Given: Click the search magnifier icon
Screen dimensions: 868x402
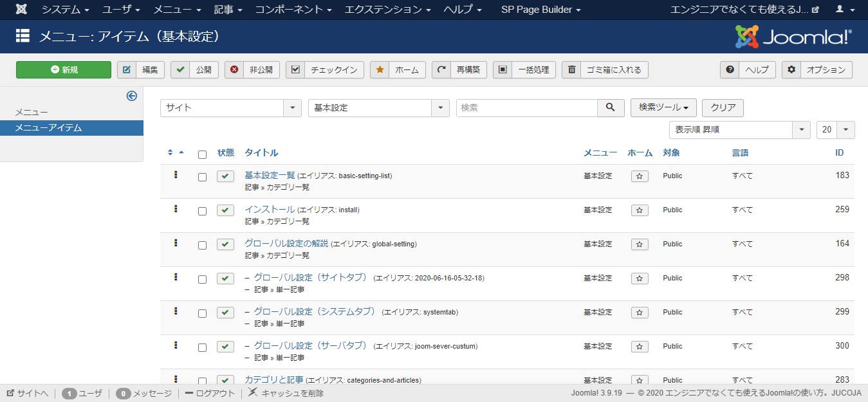Looking at the screenshot, I should point(609,107).
